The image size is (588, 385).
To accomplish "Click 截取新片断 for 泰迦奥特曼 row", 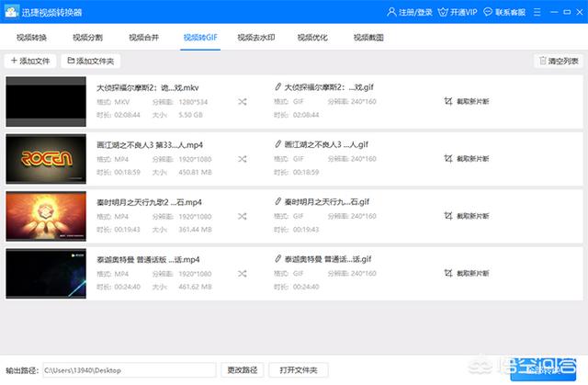I will pyautogui.click(x=467, y=273).
